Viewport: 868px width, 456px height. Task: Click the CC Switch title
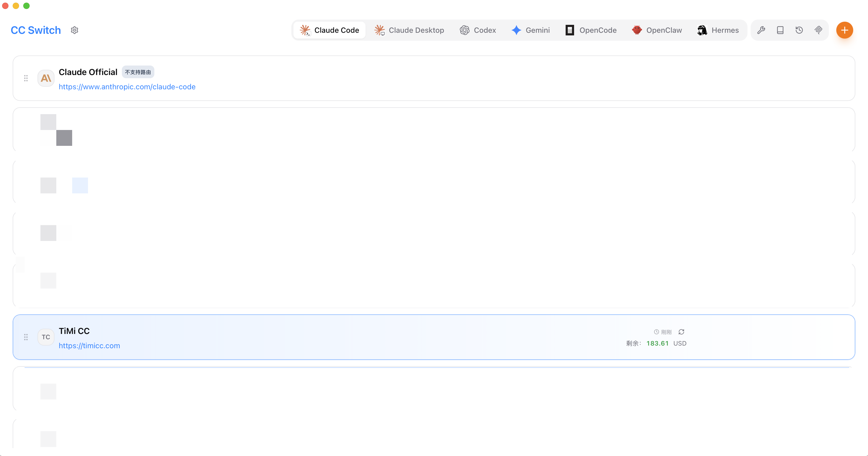point(36,30)
